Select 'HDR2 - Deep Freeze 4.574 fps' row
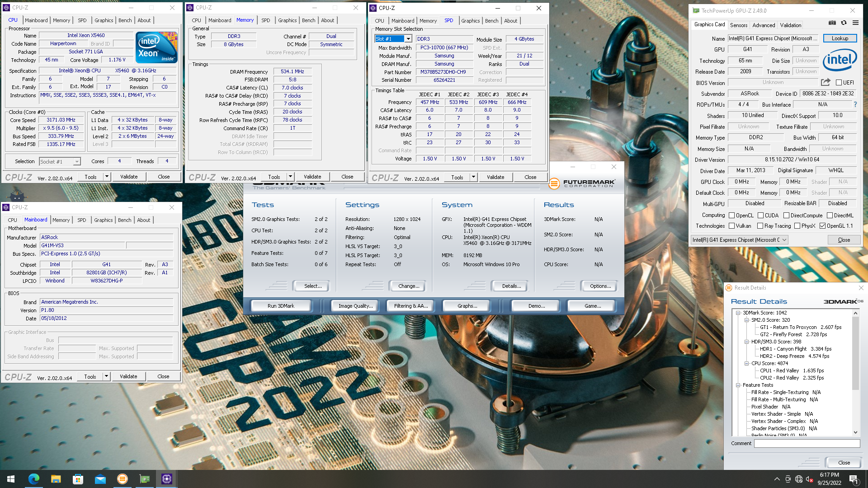This screenshot has height=488, width=868. [x=794, y=356]
